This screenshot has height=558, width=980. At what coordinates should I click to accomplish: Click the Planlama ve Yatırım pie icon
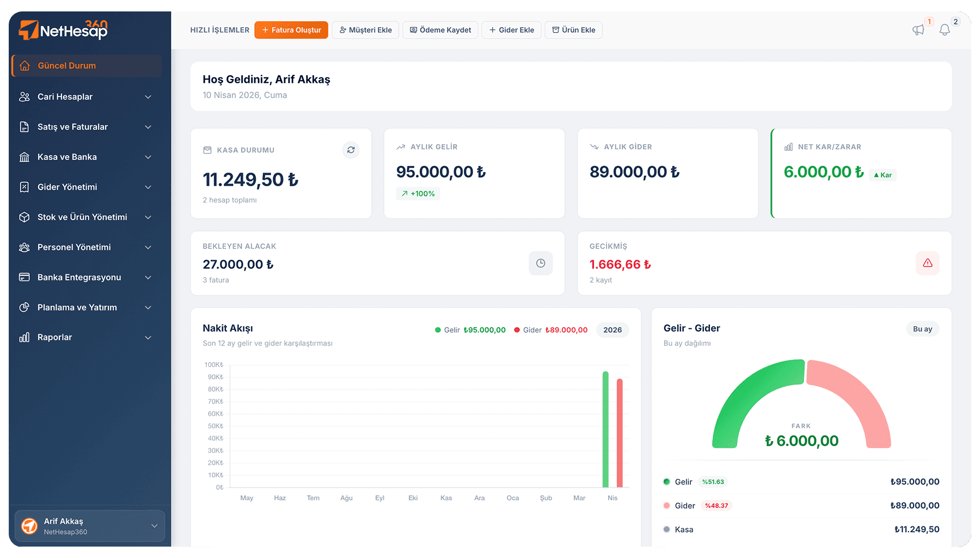24,308
